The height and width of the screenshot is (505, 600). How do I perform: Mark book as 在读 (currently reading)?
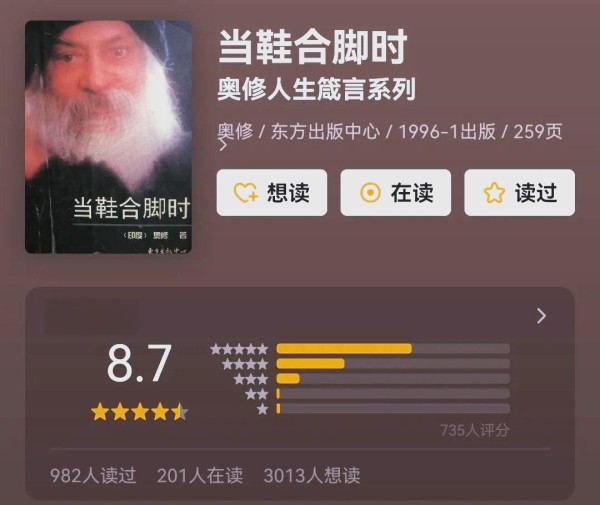pyautogui.click(x=396, y=192)
